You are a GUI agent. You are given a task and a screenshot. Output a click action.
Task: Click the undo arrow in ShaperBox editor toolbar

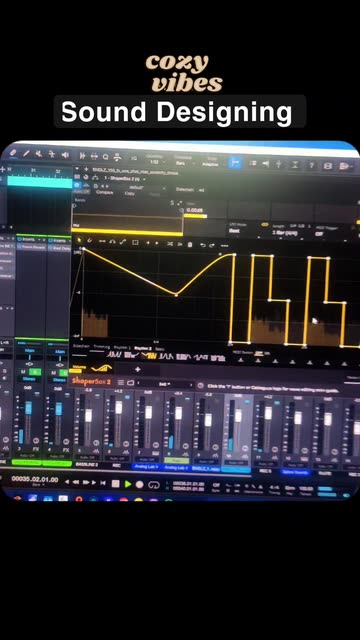point(203,245)
